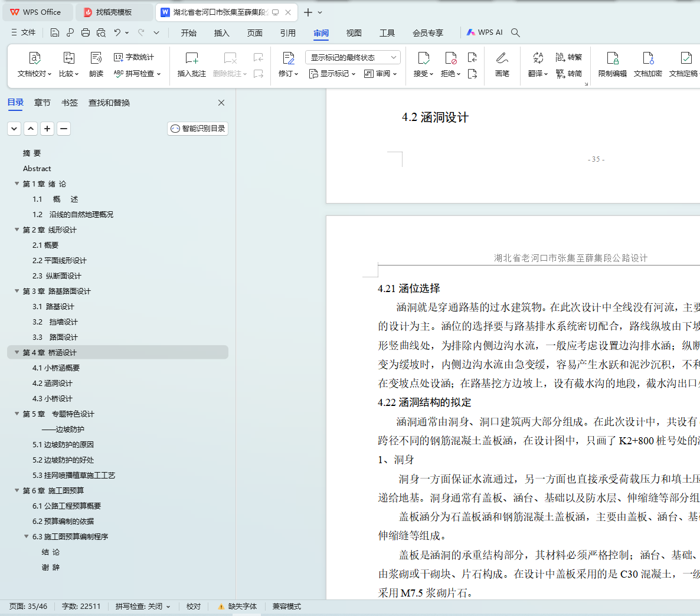Switch to the 插入 ribbon tab

click(221, 33)
